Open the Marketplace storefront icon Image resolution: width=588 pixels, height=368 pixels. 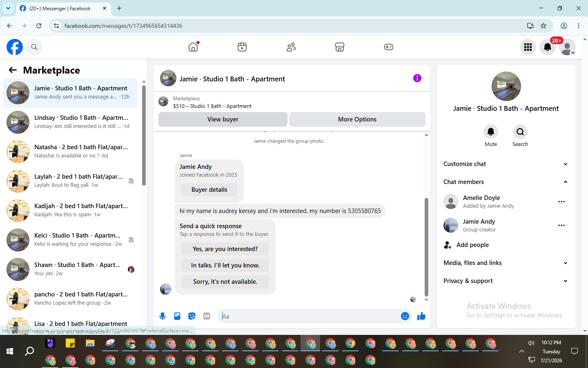coord(340,47)
